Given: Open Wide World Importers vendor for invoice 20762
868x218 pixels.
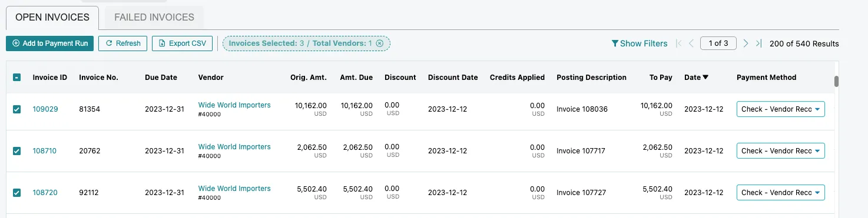Looking at the screenshot, I should click(234, 147).
